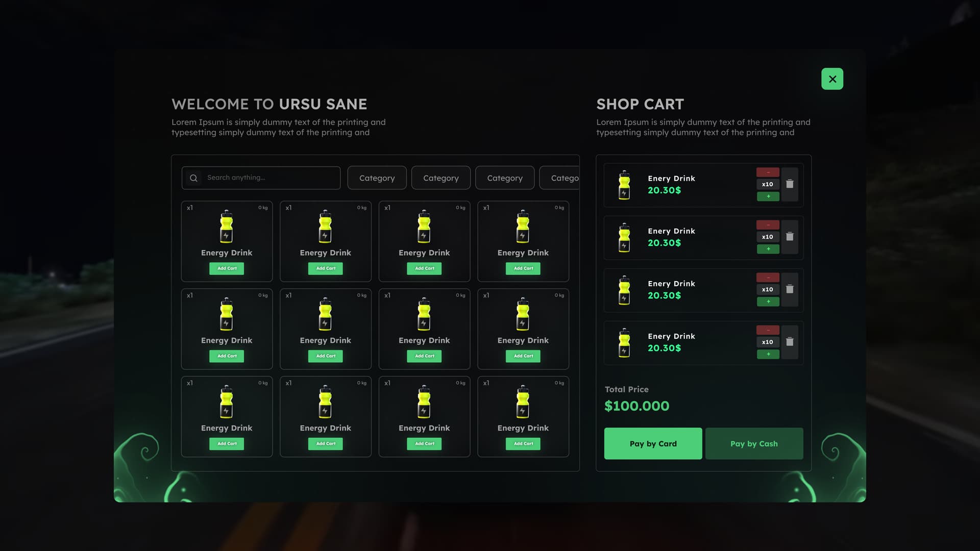Click the search magnifier icon
The width and height of the screenshot is (980, 551).
(193, 178)
